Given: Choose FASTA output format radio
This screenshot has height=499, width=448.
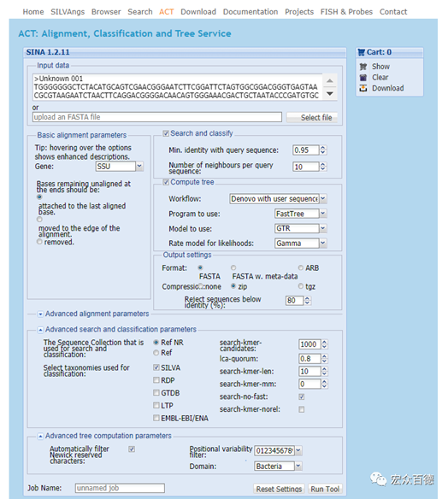Looking at the screenshot, I should tap(200, 267).
